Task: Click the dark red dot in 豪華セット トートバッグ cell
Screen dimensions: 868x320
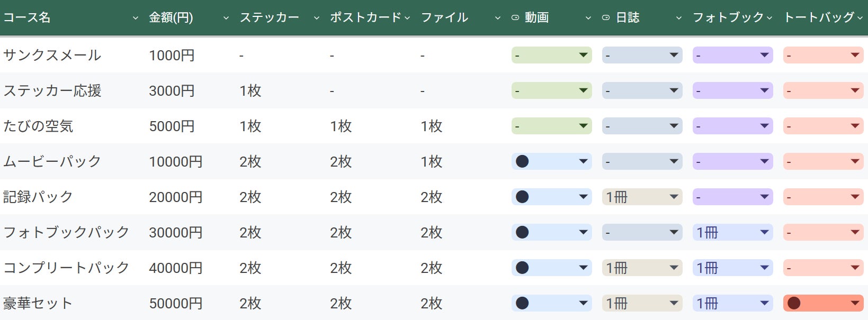Action: [794, 303]
